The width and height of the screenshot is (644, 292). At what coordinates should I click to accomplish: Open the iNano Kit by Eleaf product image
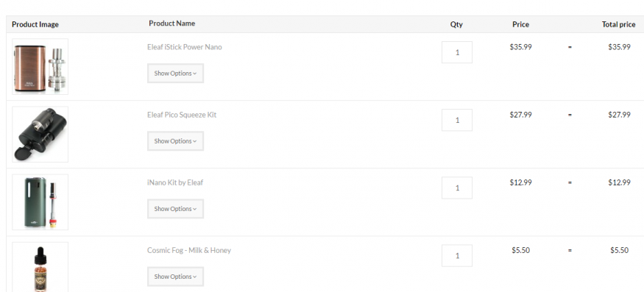tap(40, 202)
